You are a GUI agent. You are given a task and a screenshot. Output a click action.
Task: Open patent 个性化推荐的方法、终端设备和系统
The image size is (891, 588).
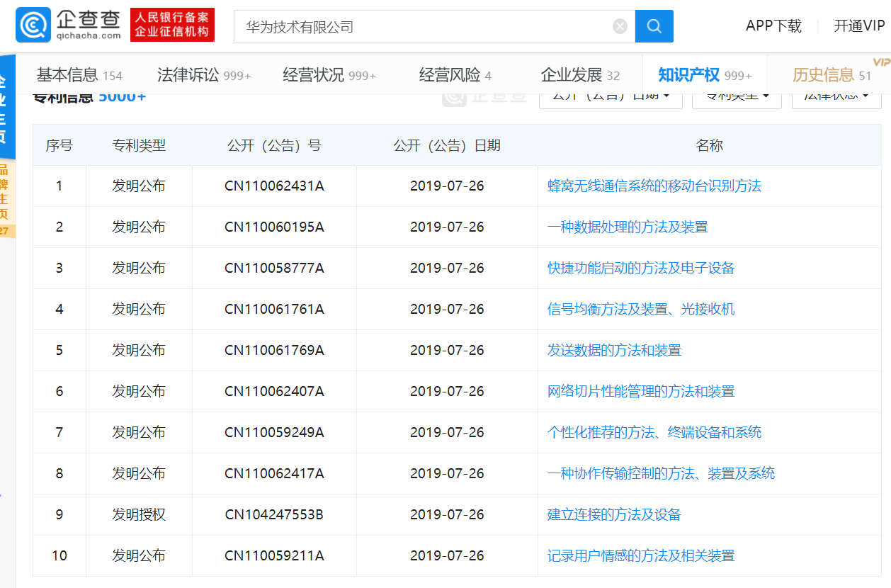[654, 432]
